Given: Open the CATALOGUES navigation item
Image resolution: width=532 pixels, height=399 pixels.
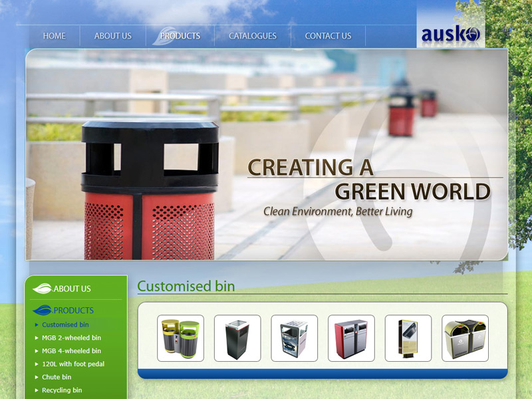Looking at the screenshot, I should pos(253,36).
